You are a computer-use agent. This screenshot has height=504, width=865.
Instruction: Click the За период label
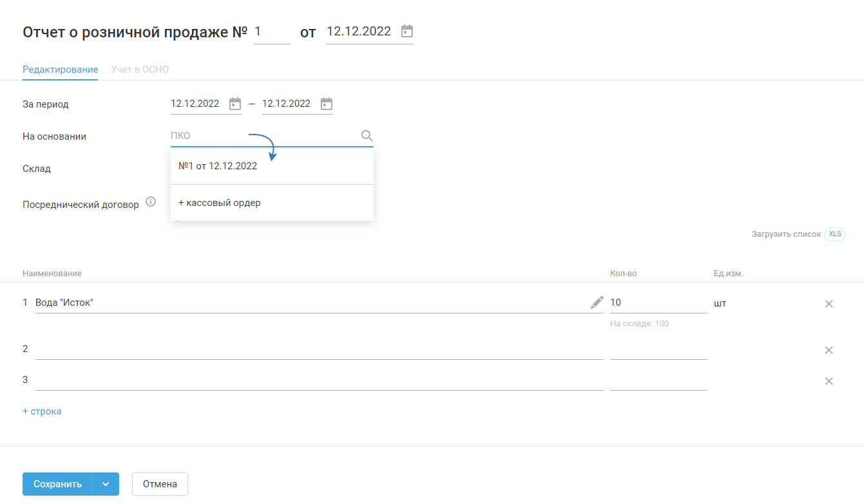(x=46, y=104)
